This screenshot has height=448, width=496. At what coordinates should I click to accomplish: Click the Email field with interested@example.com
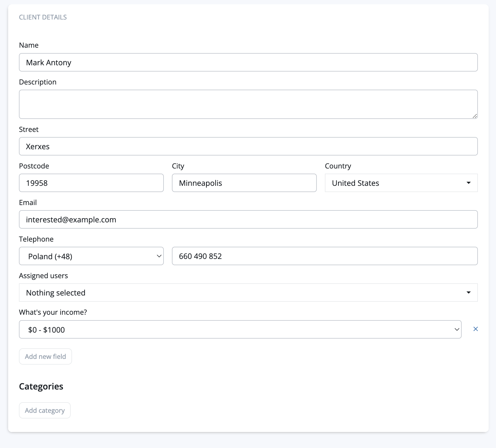[x=248, y=220]
